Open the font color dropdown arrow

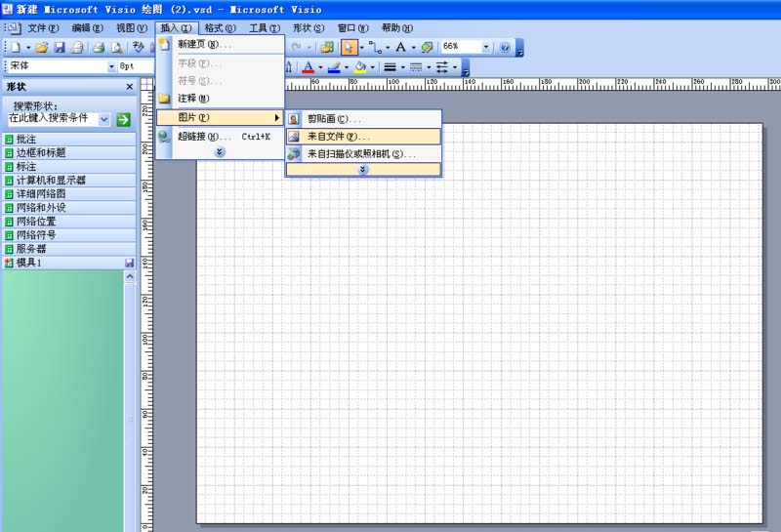(x=320, y=67)
